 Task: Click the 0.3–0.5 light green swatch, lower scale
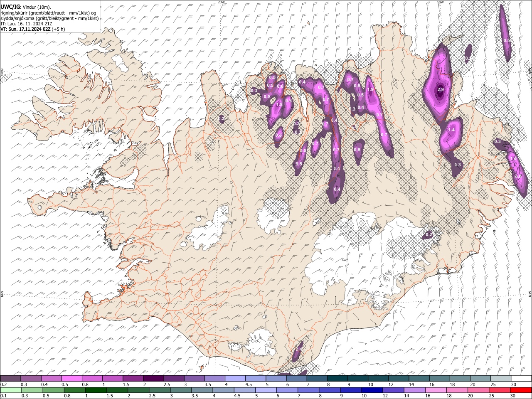point(32,390)
